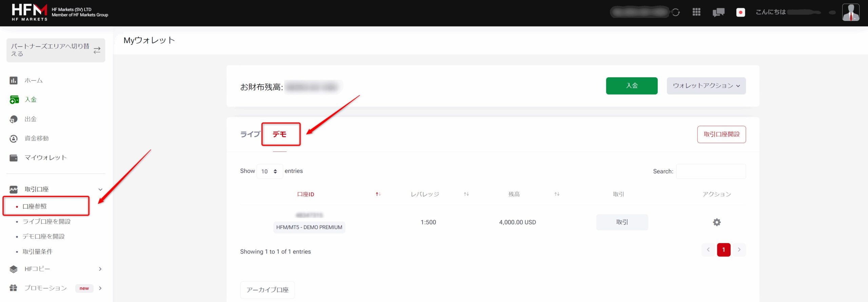Toggle sorting on the レバレッジ column
Screen dimensions: 868x302
click(466, 194)
